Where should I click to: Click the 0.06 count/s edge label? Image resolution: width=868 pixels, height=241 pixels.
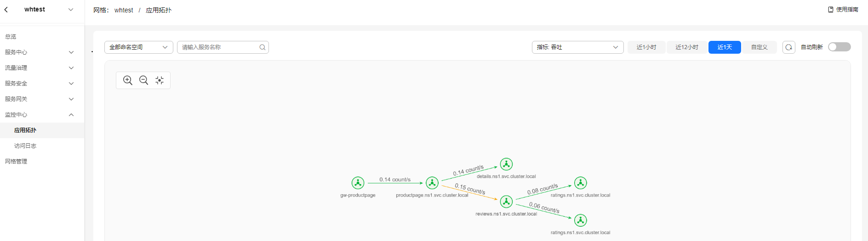tap(544, 207)
